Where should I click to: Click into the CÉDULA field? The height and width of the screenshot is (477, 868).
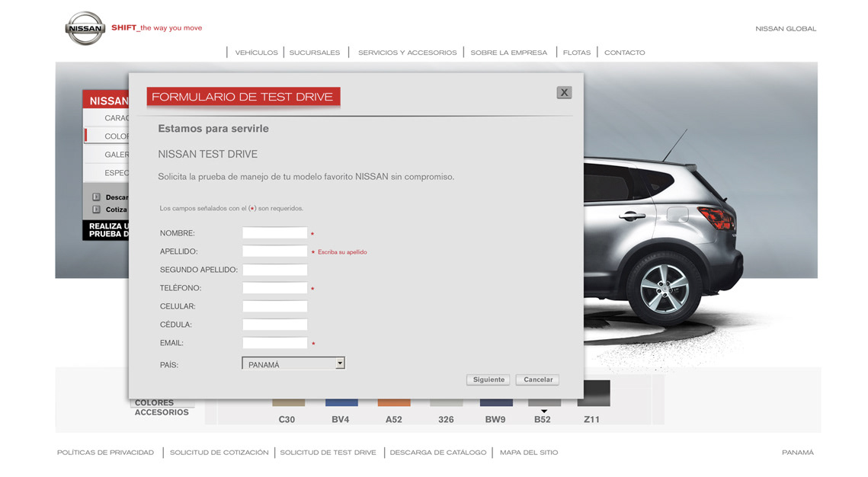click(x=274, y=325)
